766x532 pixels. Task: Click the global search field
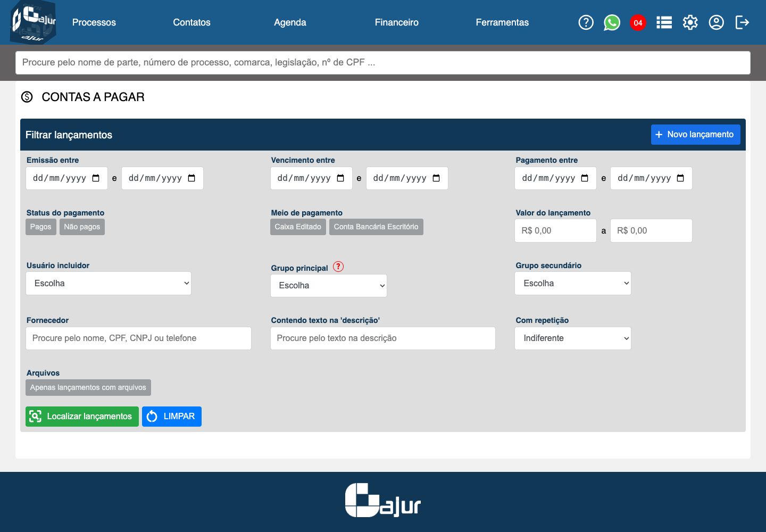click(383, 63)
